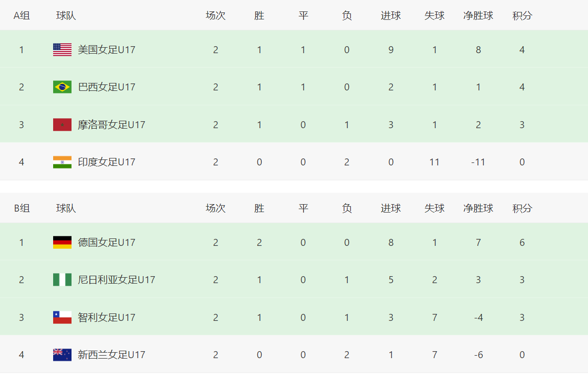Open the 印度女足U17 team link
The height and width of the screenshot is (376, 588).
(106, 162)
